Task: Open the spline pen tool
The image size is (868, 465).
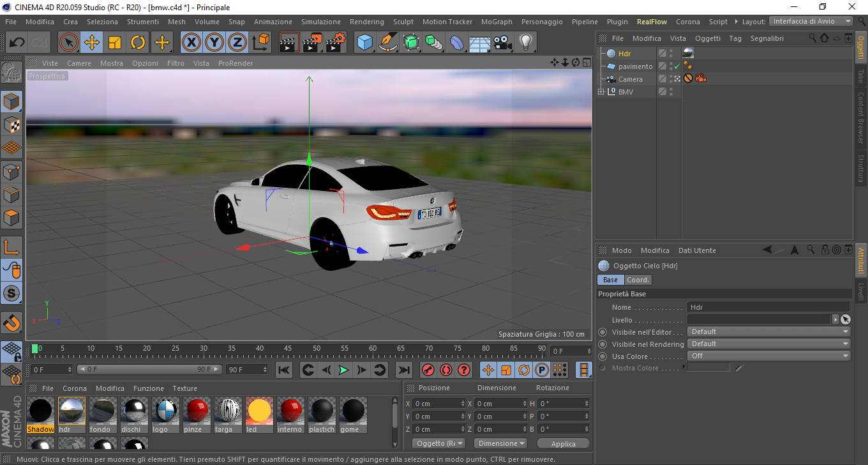Action: [388, 43]
